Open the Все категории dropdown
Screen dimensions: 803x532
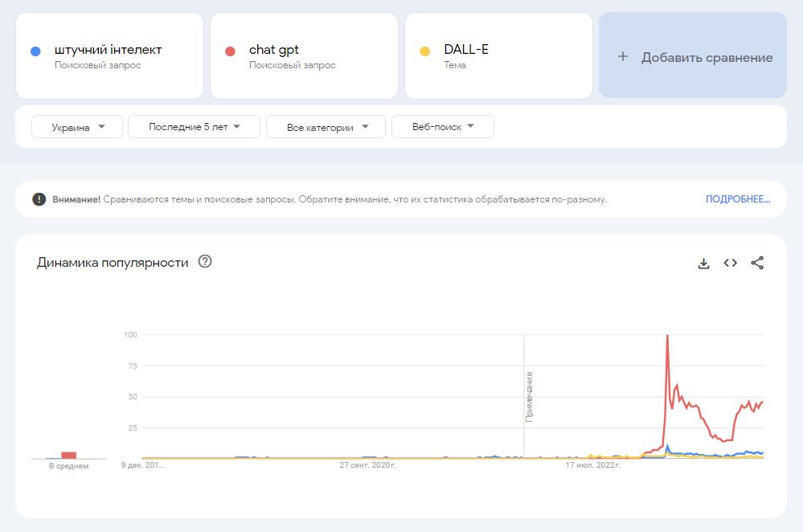tap(325, 126)
